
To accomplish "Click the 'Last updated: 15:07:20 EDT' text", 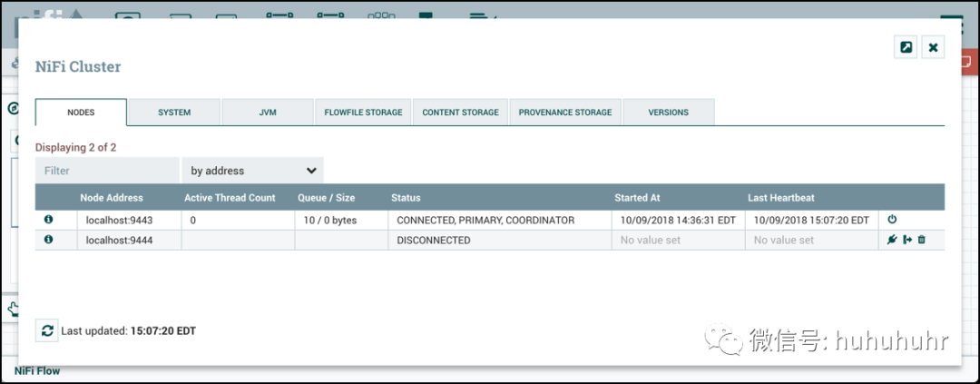I will [x=128, y=330].
